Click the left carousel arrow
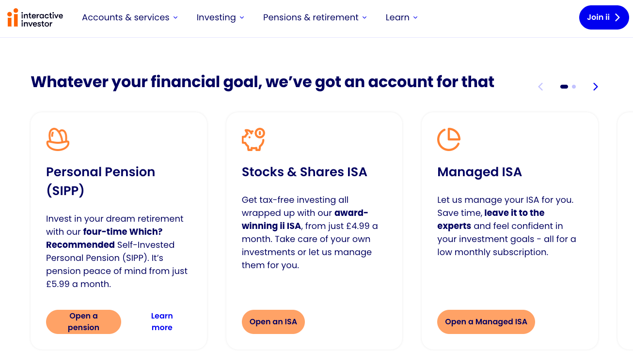The height and width of the screenshot is (364, 633). click(540, 86)
